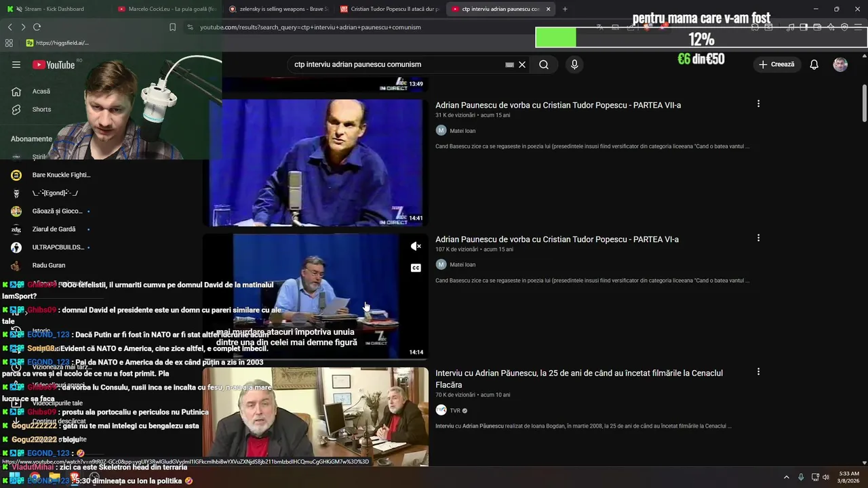Open title Adrian Paunescu PARTEA VII-a
Image resolution: width=868 pixels, height=488 pixels.
click(558, 105)
